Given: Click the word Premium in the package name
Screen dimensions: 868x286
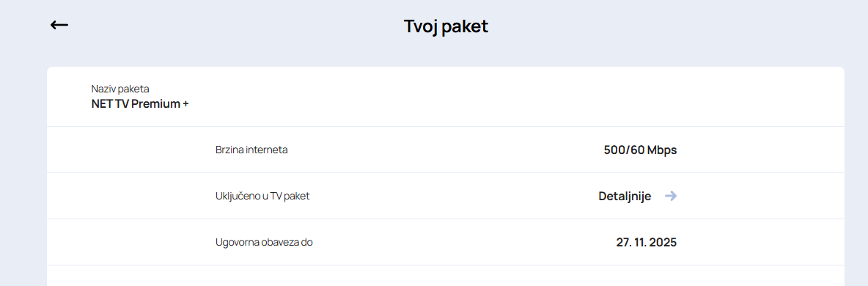Looking at the screenshot, I should point(157,103).
